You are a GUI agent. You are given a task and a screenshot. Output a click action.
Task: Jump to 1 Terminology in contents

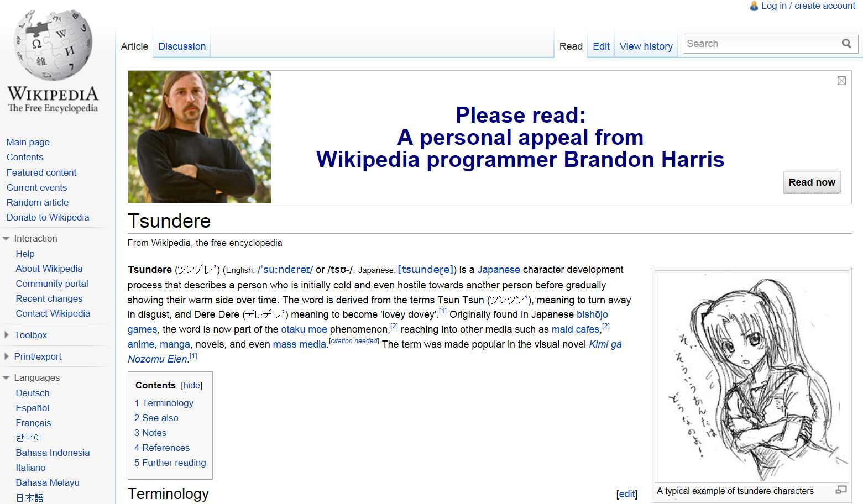point(164,403)
